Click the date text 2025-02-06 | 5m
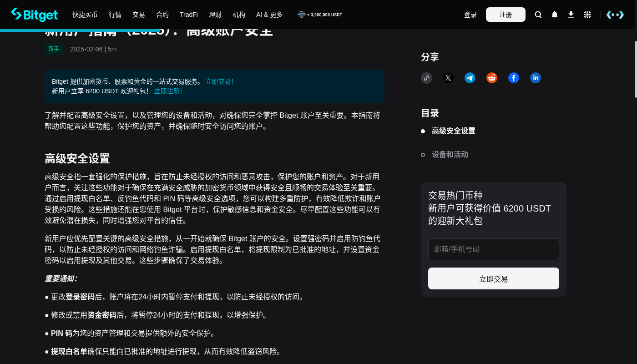 (93, 49)
